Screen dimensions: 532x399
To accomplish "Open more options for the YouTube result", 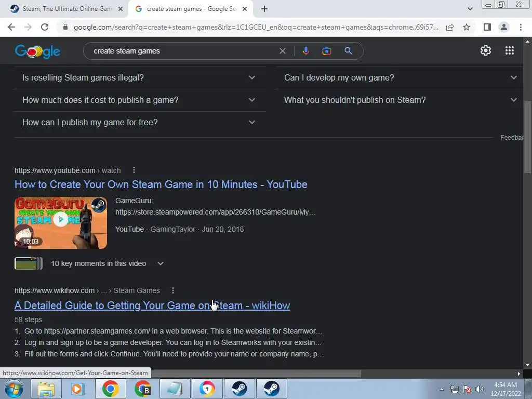I will (134, 170).
